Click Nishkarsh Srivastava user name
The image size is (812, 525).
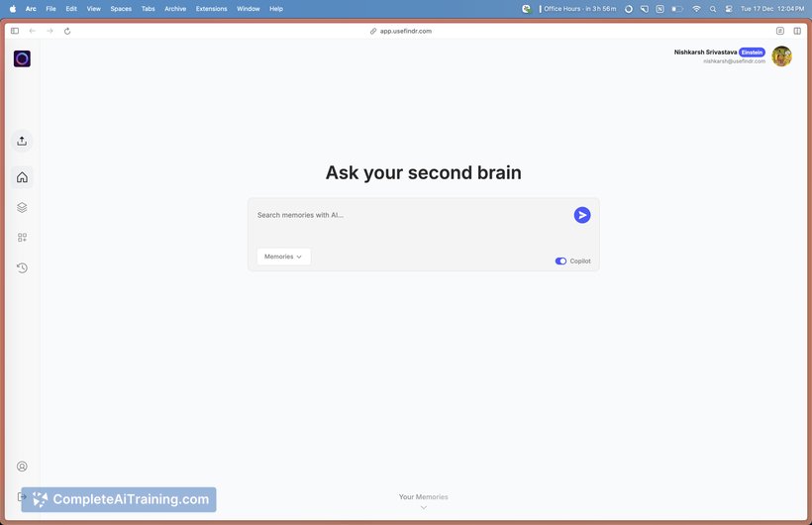pyautogui.click(x=705, y=52)
